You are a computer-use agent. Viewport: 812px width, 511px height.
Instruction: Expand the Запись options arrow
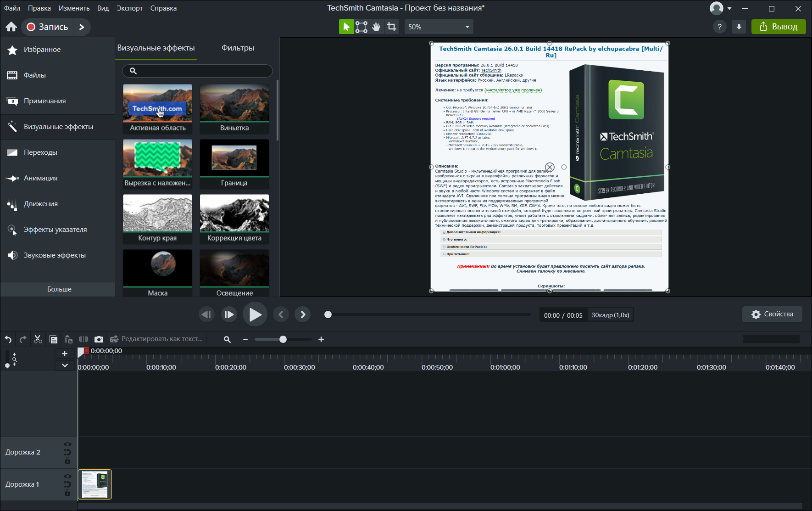coord(82,27)
